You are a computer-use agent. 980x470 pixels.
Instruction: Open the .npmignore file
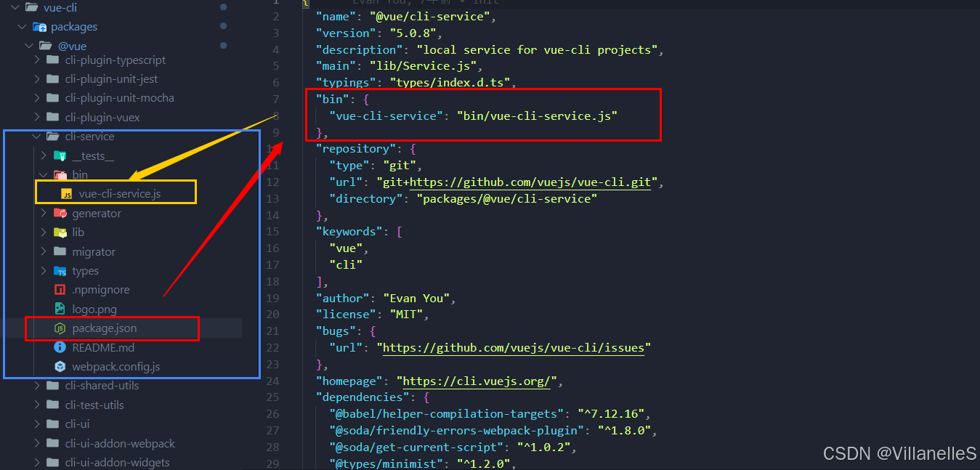(101, 290)
